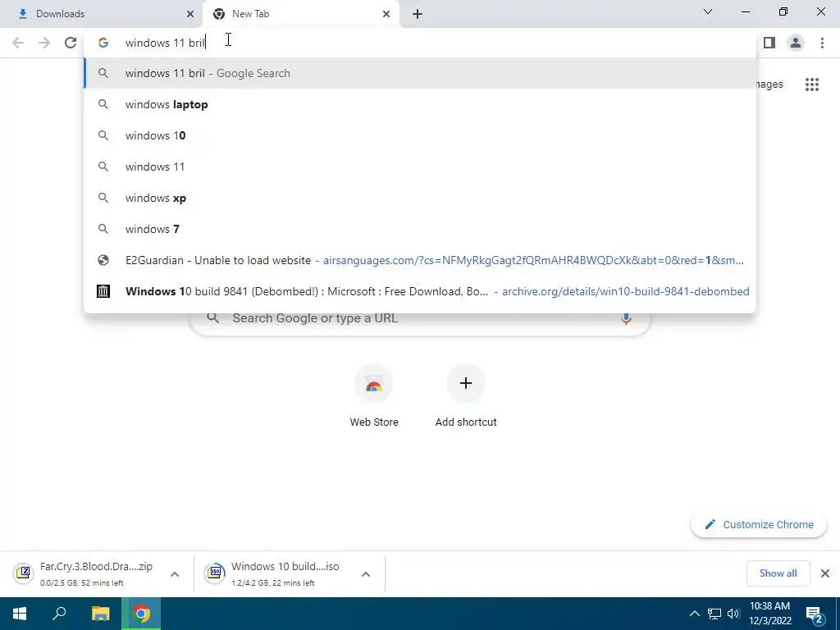Open a new tab with the plus button
The image size is (840, 630).
tap(418, 14)
